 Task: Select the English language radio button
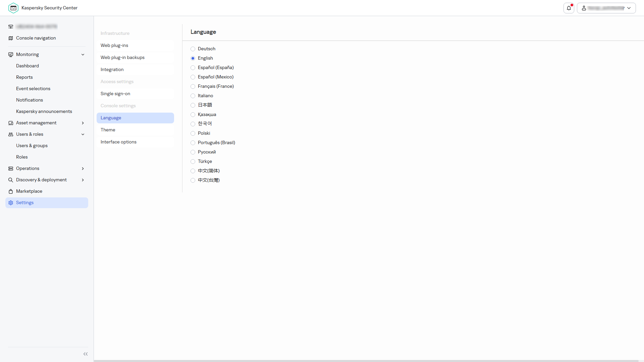(193, 58)
